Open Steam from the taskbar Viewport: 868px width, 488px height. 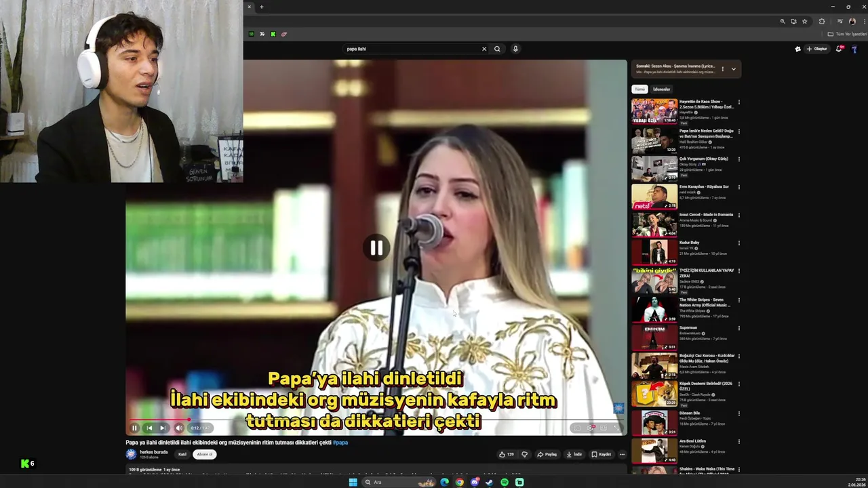[490, 482]
